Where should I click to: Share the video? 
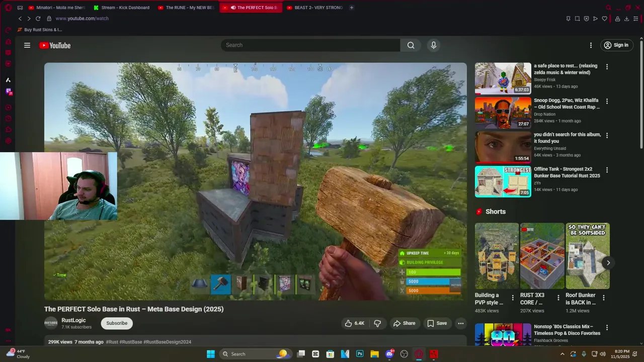pyautogui.click(x=405, y=323)
